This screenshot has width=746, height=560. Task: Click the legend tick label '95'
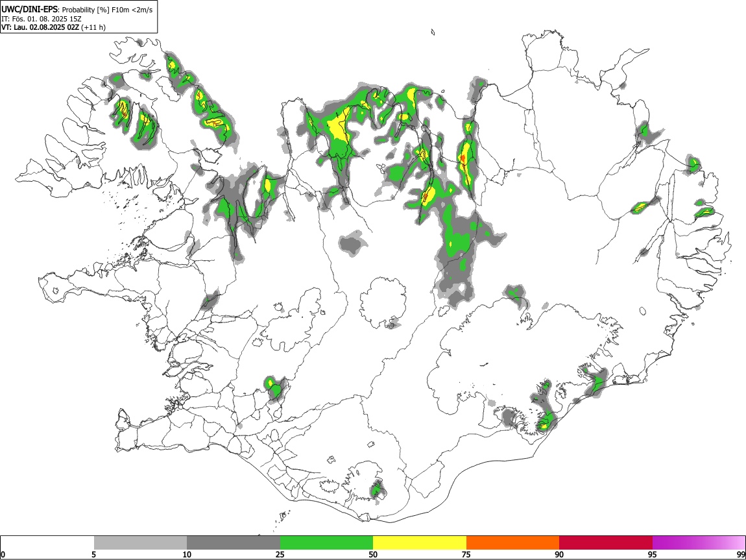[x=653, y=554]
